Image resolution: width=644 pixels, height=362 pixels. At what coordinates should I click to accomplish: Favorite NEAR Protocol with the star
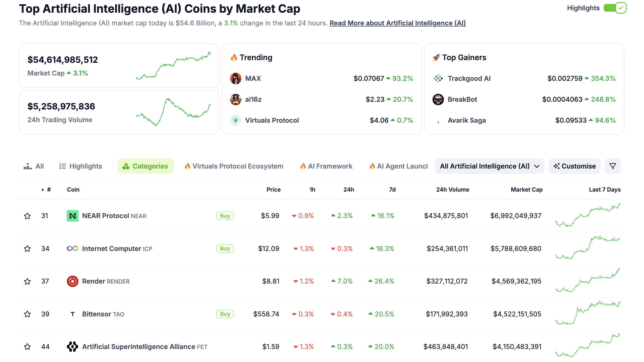pos(27,216)
